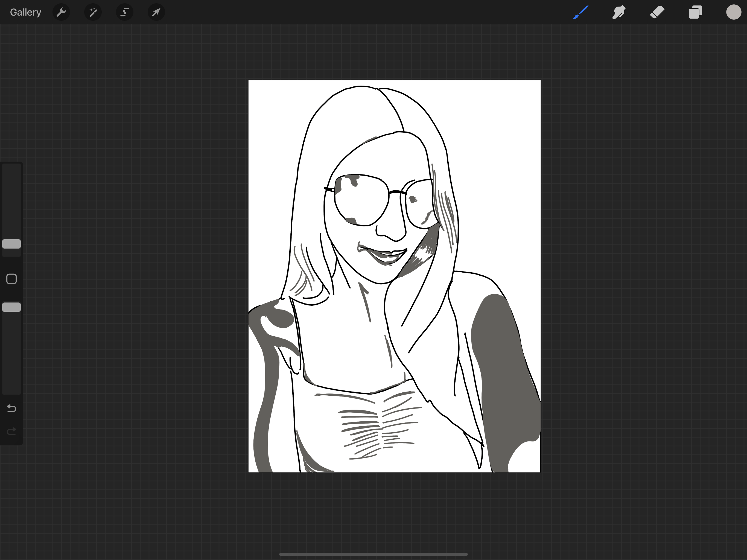The height and width of the screenshot is (560, 747).
Task: Activate the Transform arrow tool
Action: pyautogui.click(x=156, y=13)
